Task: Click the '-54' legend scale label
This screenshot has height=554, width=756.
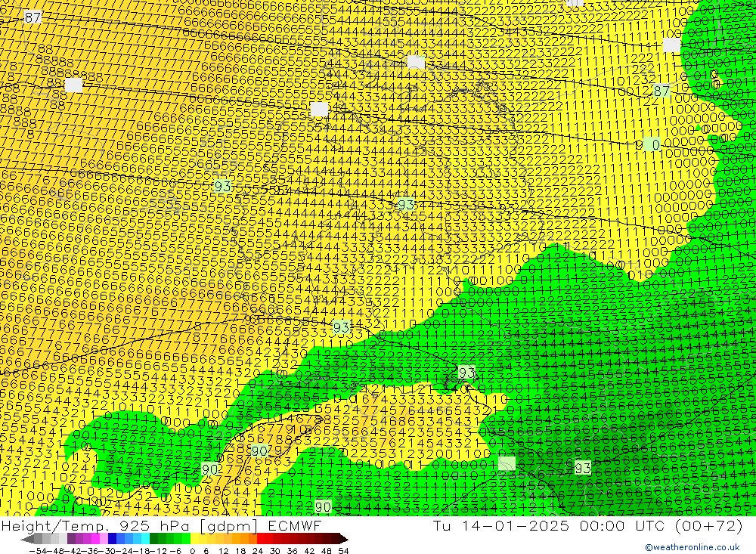Action: (39, 551)
